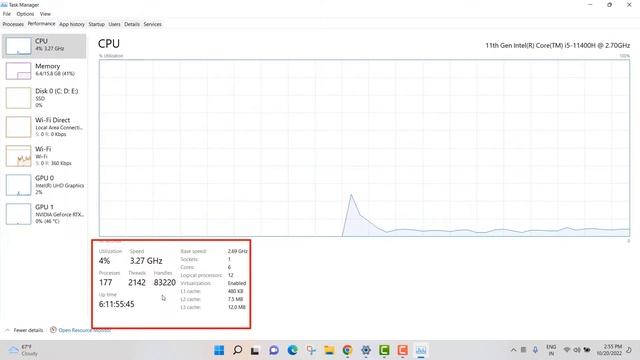Select the Performance tab

[41, 24]
